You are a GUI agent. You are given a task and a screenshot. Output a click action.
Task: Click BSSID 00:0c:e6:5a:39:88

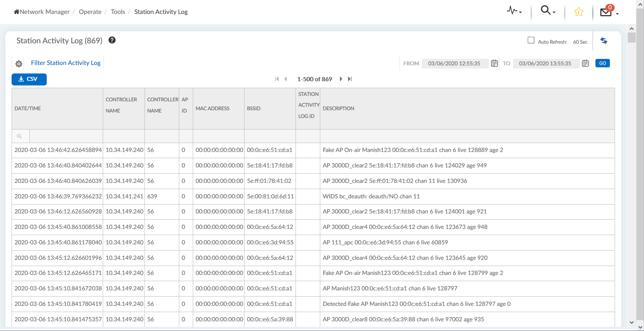(270, 319)
